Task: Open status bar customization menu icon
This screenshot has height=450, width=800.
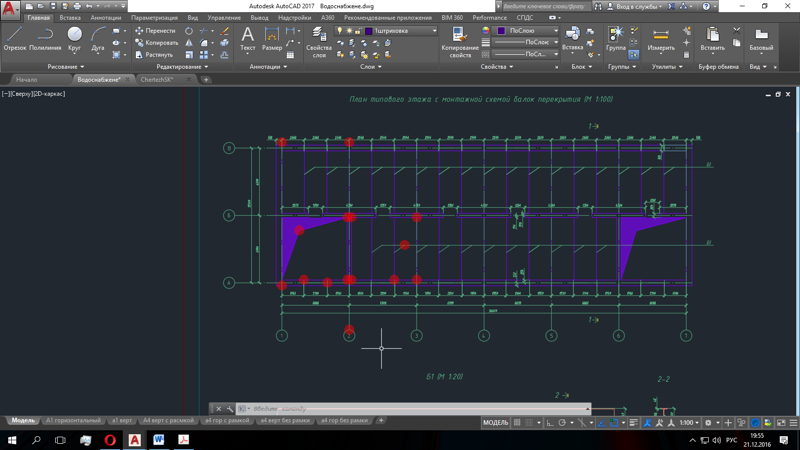Action: click(x=793, y=422)
